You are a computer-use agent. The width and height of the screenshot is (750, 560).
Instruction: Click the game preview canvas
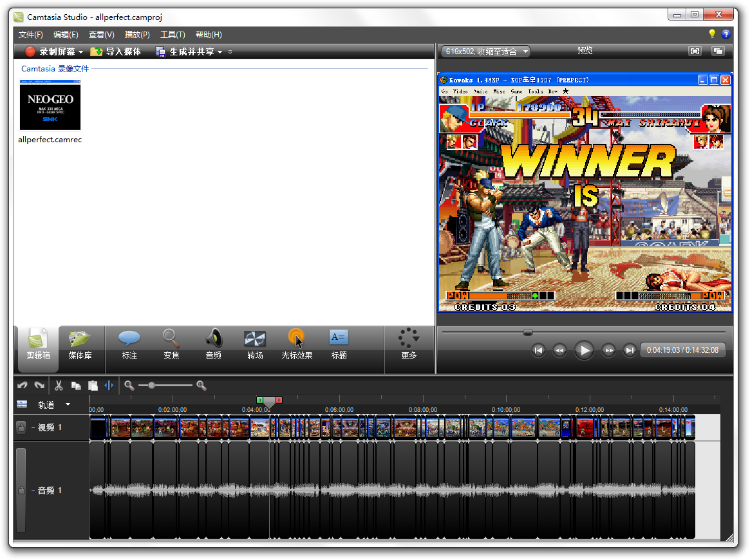click(x=585, y=192)
